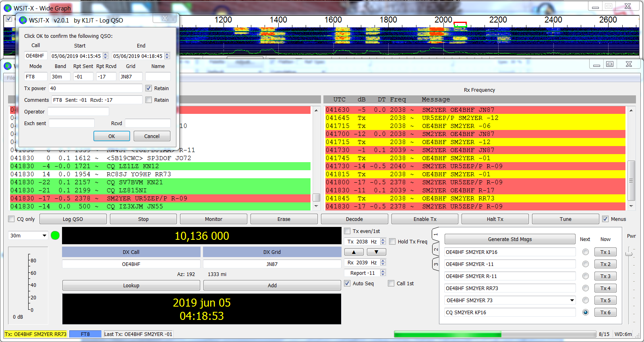The width and height of the screenshot is (644, 342).
Task: Toggle the Menus checkbox
Action: [x=605, y=219]
